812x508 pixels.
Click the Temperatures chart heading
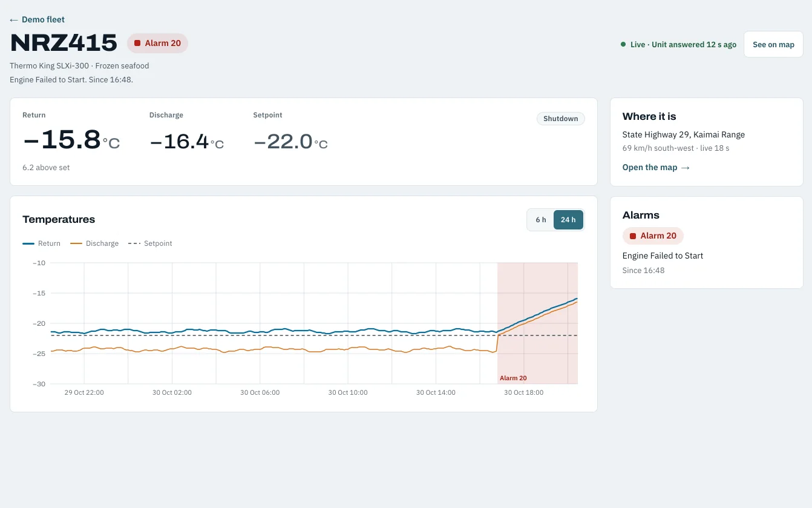pos(59,219)
